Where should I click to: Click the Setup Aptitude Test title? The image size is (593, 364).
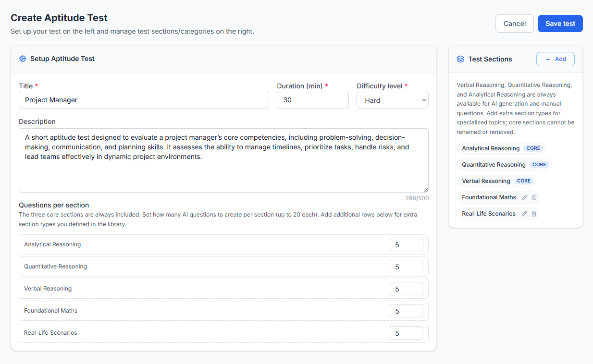[62, 59]
